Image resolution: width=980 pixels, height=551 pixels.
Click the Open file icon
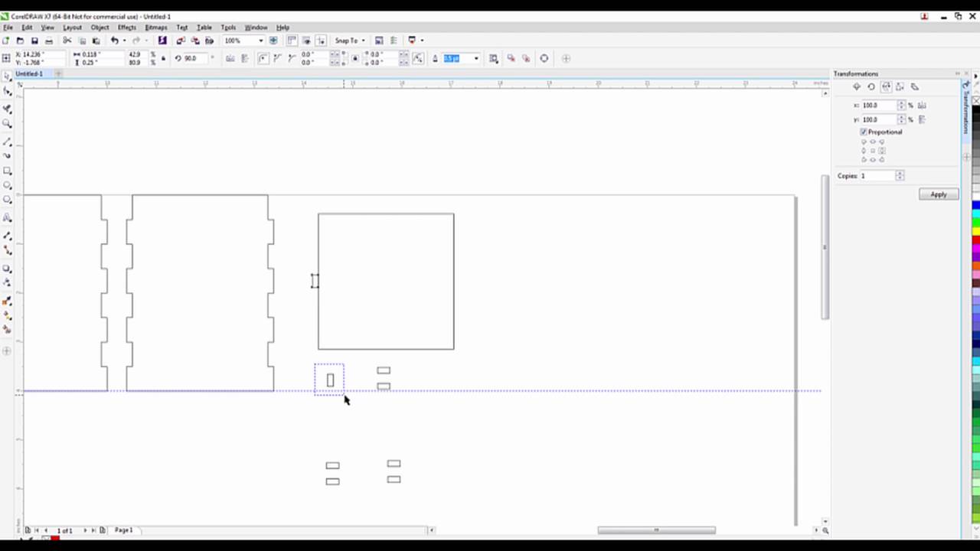click(x=20, y=41)
